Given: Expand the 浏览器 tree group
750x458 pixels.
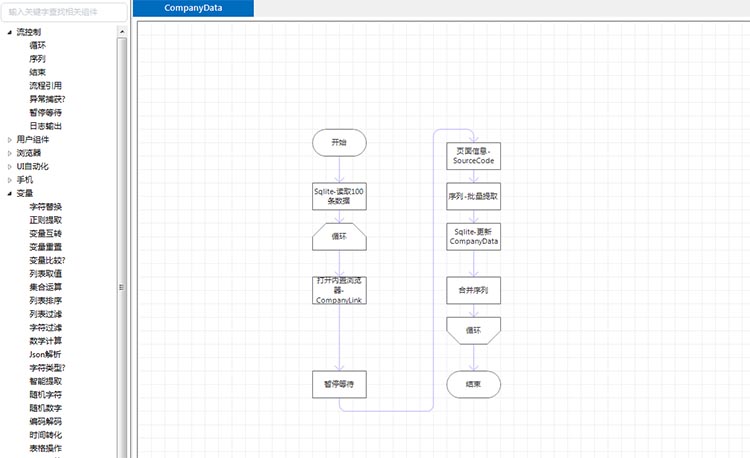Looking at the screenshot, I should click(10, 153).
